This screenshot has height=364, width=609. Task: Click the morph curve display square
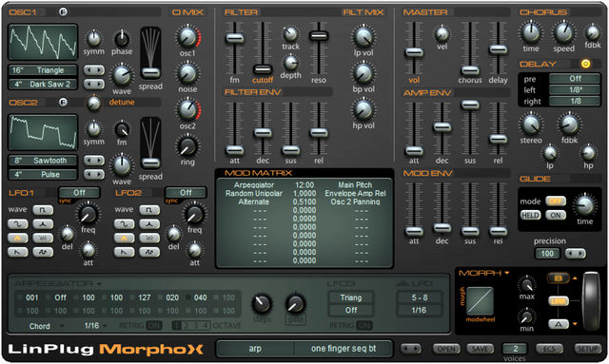pyautogui.click(x=480, y=301)
